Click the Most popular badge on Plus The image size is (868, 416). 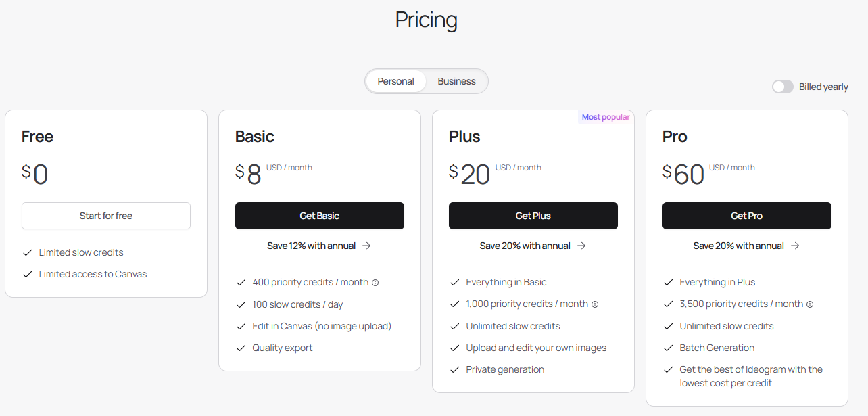click(x=606, y=117)
